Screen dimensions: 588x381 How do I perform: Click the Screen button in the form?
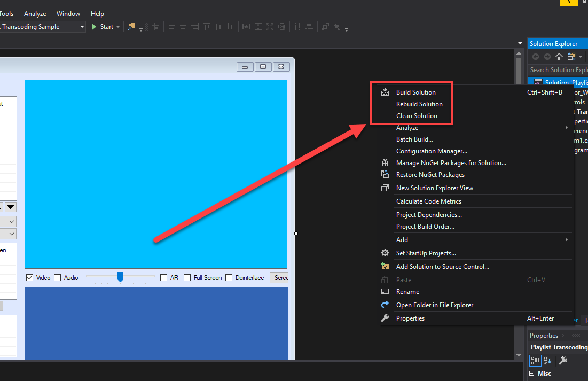[279, 278]
